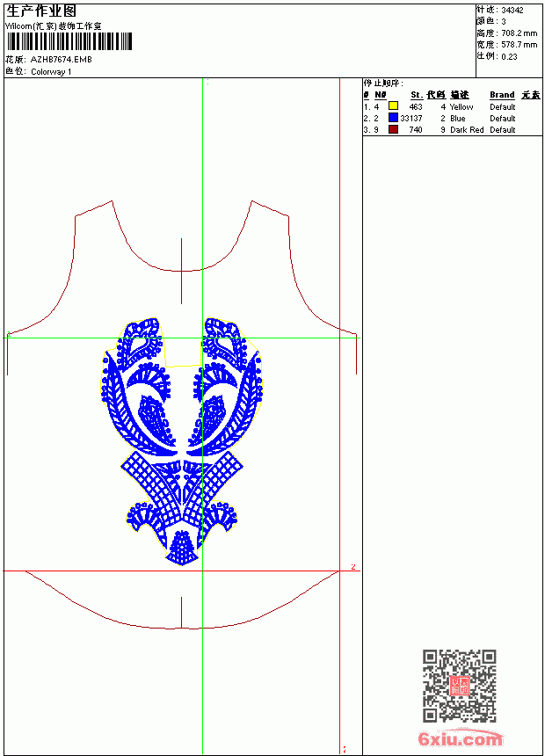545x756 pixels.
Task: Click the upper red neckline center cross mark
Action: [181, 271]
